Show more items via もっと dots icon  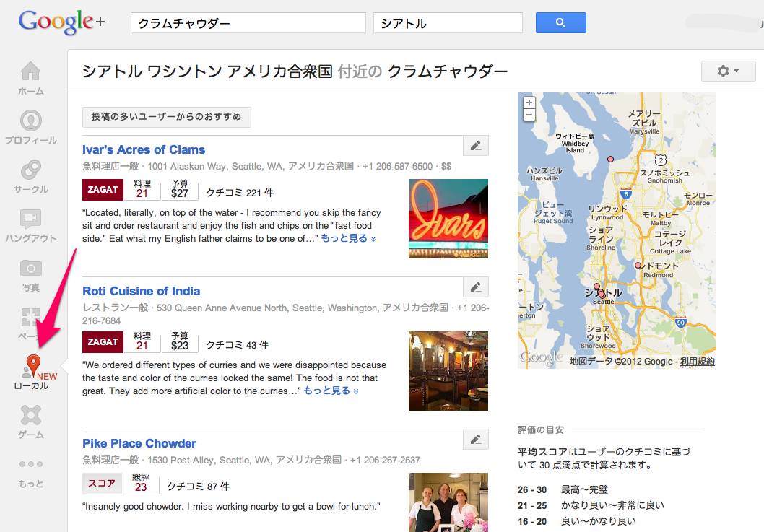(31, 464)
